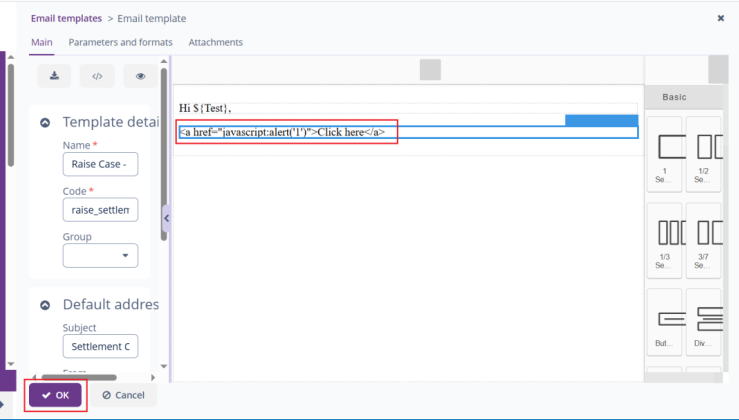This screenshot has height=420, width=739.
Task: Switch to the Attachments tab
Action: pyautogui.click(x=215, y=42)
